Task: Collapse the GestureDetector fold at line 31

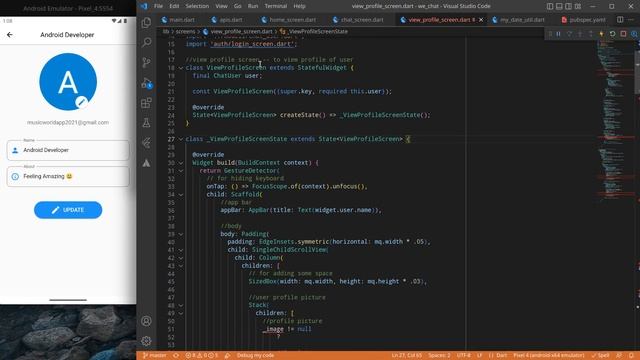Action: pos(181,171)
